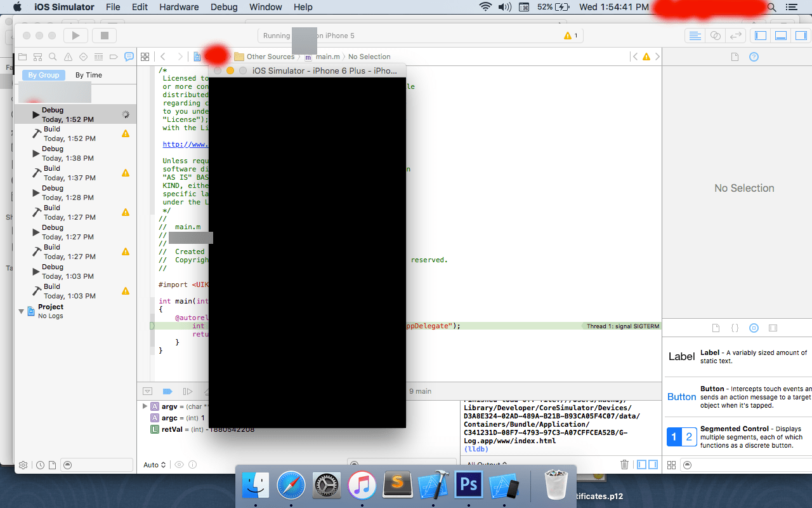Clear the console with trash icon
The image size is (812, 508).
click(624, 465)
